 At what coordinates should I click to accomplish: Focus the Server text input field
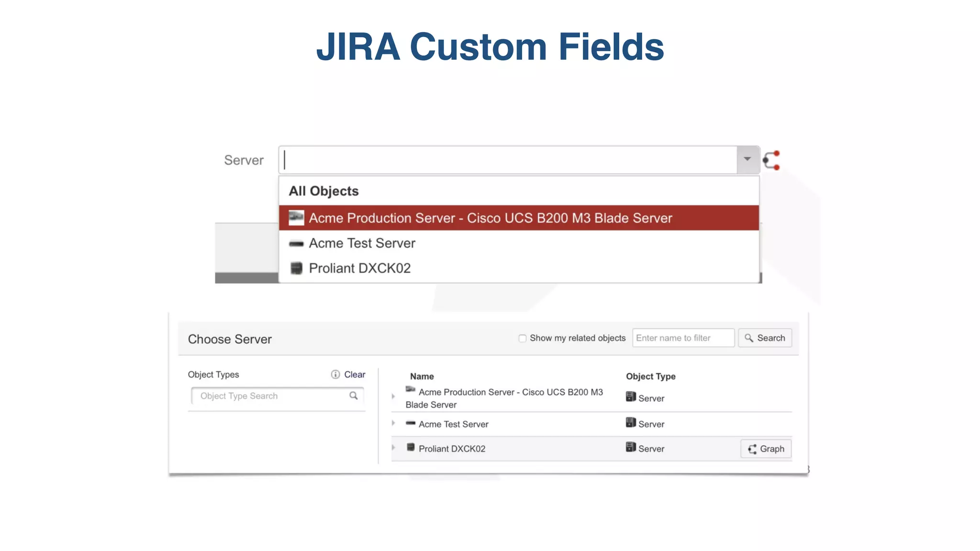click(508, 160)
